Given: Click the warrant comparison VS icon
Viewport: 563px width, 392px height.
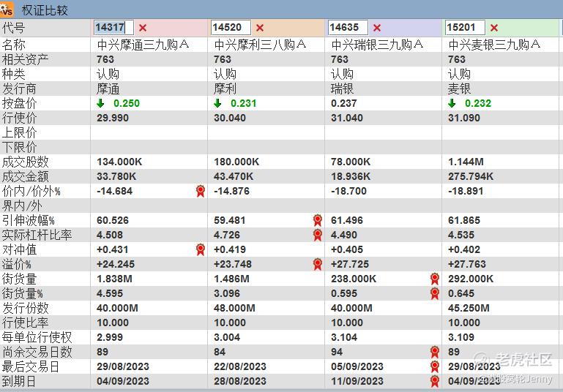Looking at the screenshot, I should [x=7, y=10].
